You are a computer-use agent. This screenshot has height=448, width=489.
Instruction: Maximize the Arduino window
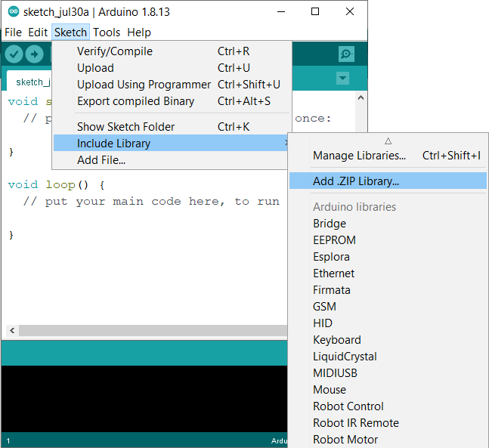(x=315, y=12)
